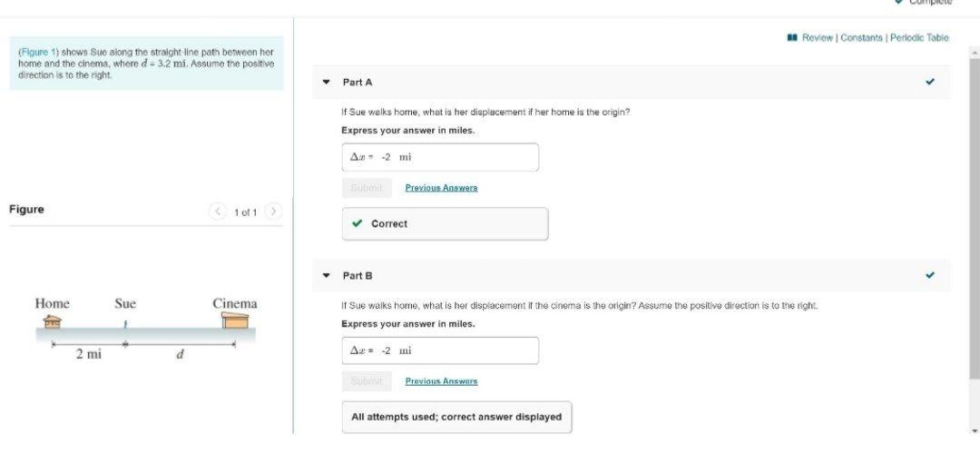Click the scrollbar down arrow

974,429
